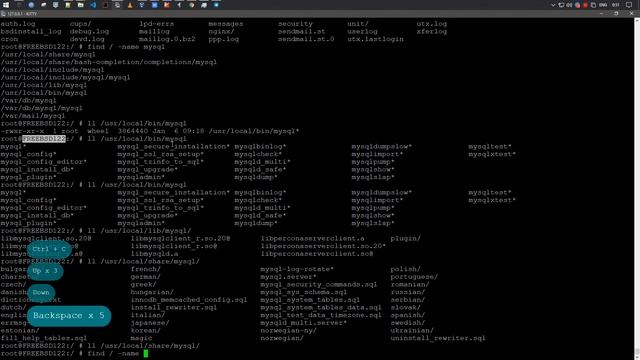
Task: Click the bsdinstall_log entry
Action: click(x=31, y=31)
